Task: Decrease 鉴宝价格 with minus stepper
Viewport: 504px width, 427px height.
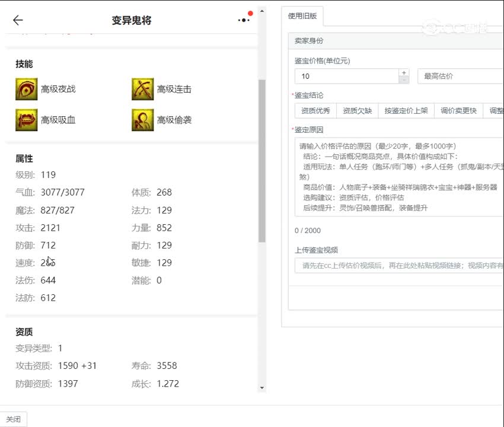Action: point(404,79)
